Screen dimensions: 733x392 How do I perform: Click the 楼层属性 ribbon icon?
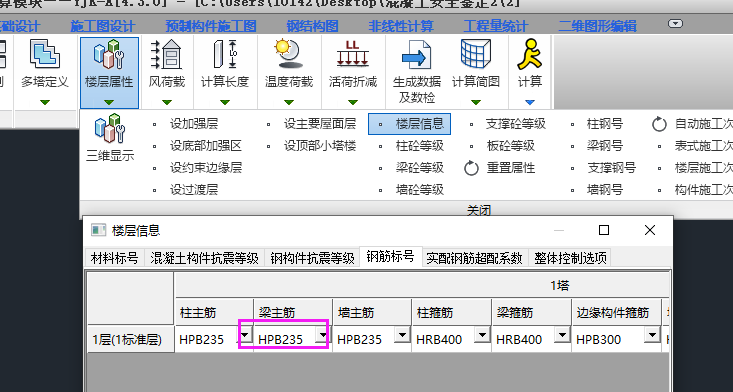[x=109, y=54]
